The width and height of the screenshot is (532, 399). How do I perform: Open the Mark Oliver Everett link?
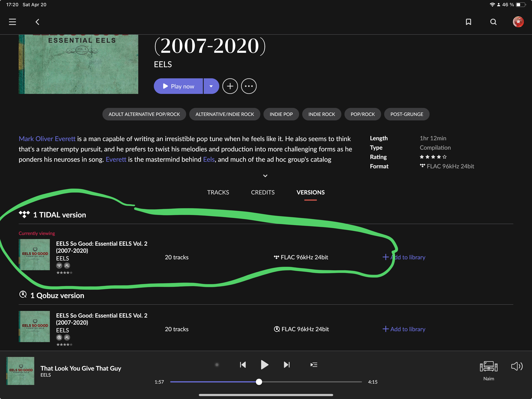click(x=47, y=139)
